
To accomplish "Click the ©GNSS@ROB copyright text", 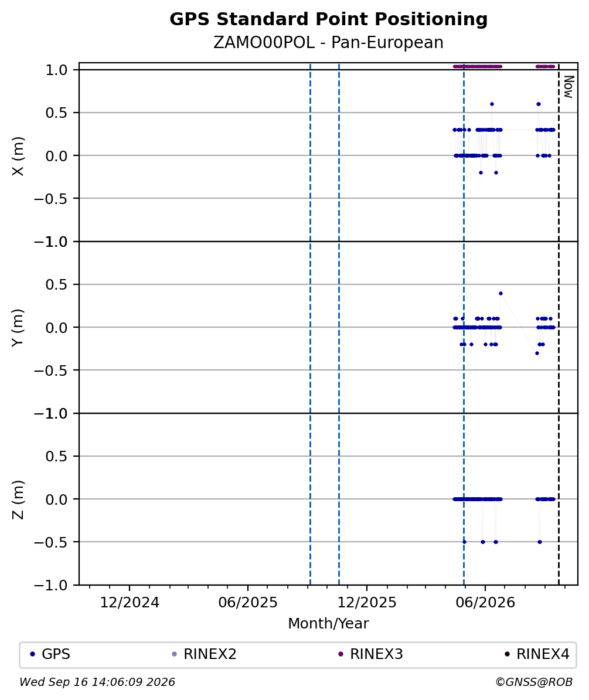I will 534,682.
